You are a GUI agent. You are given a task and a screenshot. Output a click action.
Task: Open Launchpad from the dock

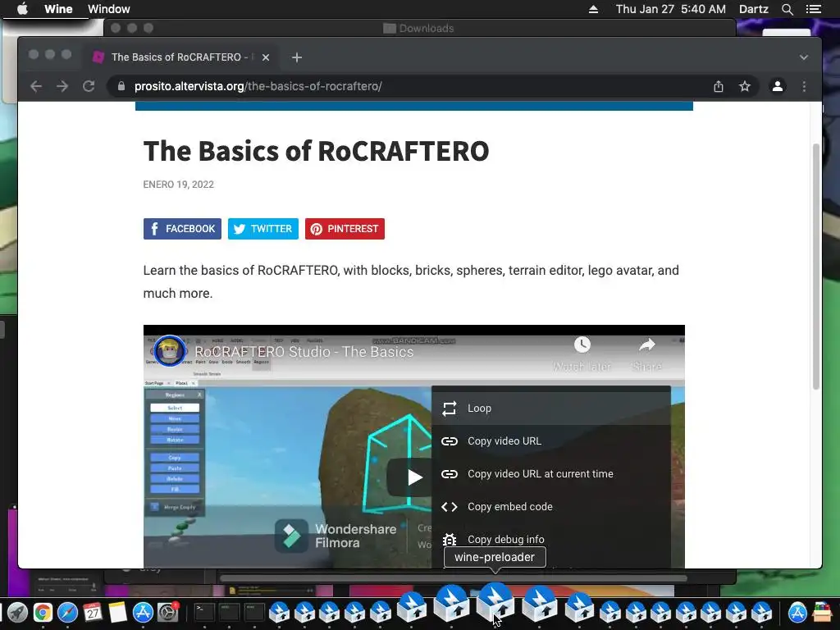pyautogui.click(x=17, y=612)
